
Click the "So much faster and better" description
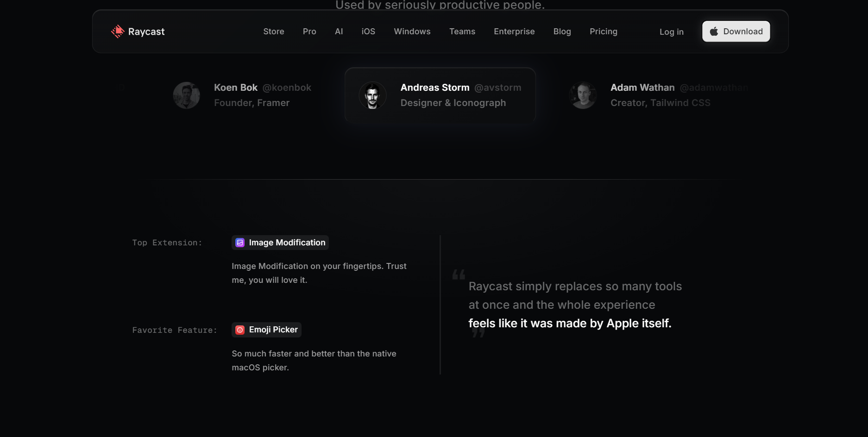pos(314,361)
